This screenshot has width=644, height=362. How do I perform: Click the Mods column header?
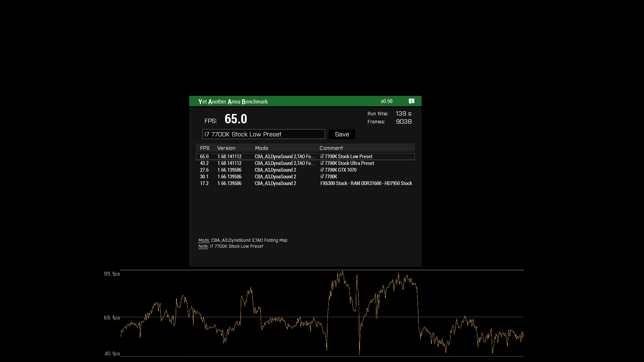261,148
